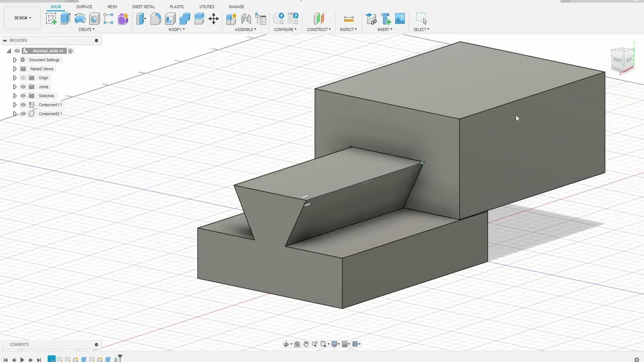Viewport: 644px width, 362px height.
Task: Click the Rectangular Pattern tool icon
Action: 108,19
